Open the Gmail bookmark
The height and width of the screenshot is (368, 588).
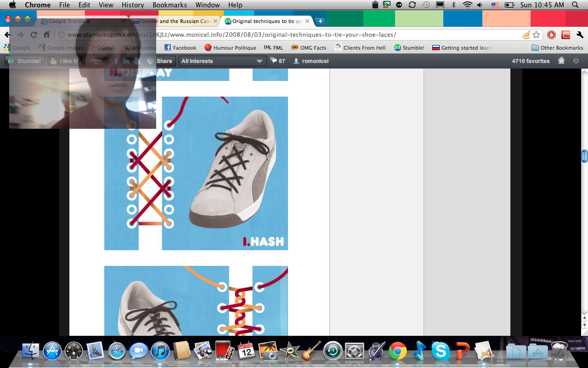tap(103, 47)
